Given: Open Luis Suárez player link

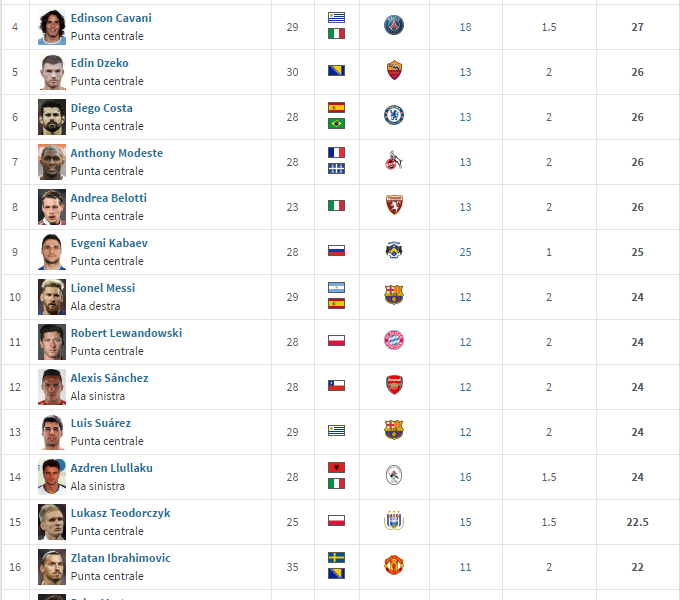Looking at the screenshot, I should (x=100, y=423).
